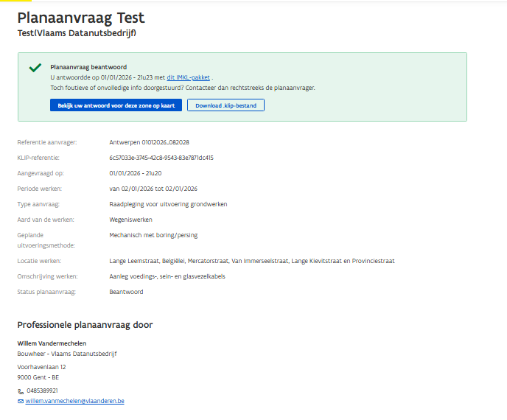Click the 'Status planaanvraag:' label

click(x=46, y=292)
